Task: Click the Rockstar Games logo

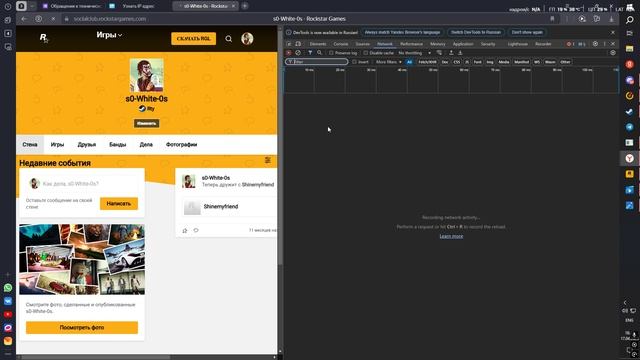Action: point(44,38)
